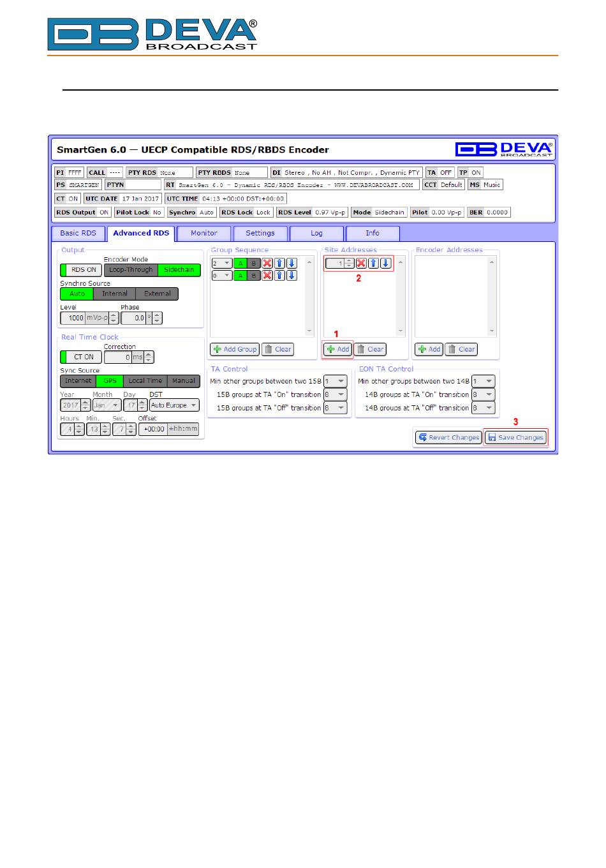Click Site Addresses list scrollbar
The width and height of the screenshot is (606, 868).
(x=401, y=297)
